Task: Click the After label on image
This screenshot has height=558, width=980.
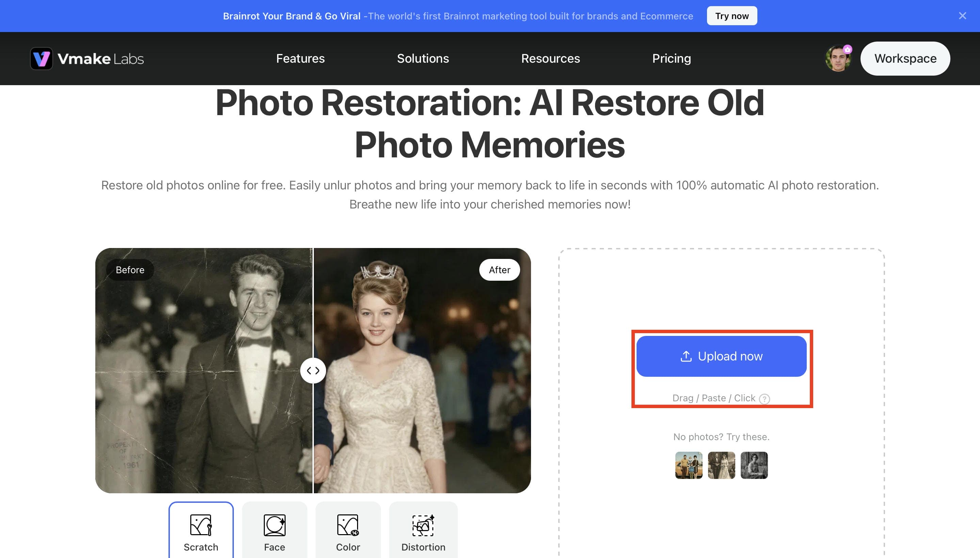Action: coord(499,270)
